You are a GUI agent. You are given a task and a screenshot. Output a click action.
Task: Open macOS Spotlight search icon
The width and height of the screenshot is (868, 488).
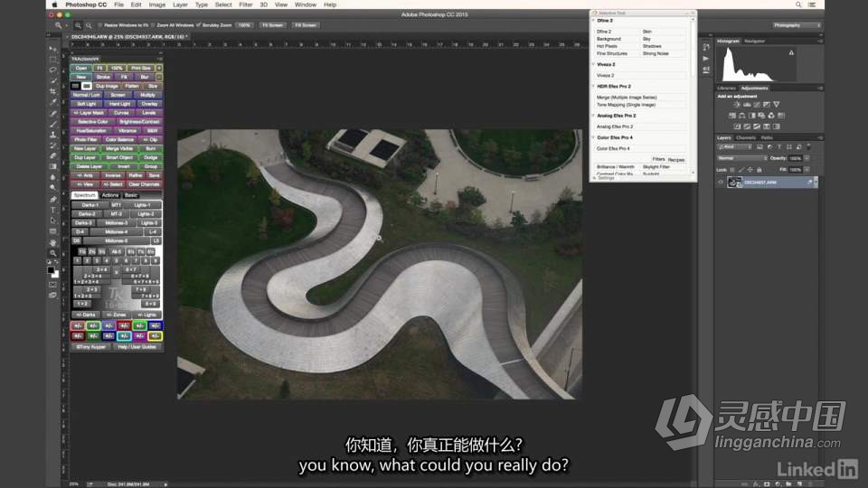coord(798,5)
